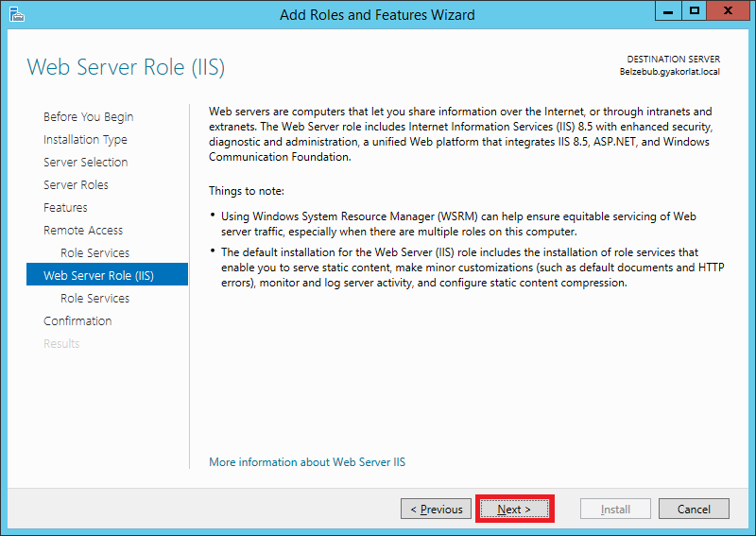Viewport: 756px width, 536px height.
Task: Select the Web Server Role (IIS) step
Action: click(x=107, y=275)
